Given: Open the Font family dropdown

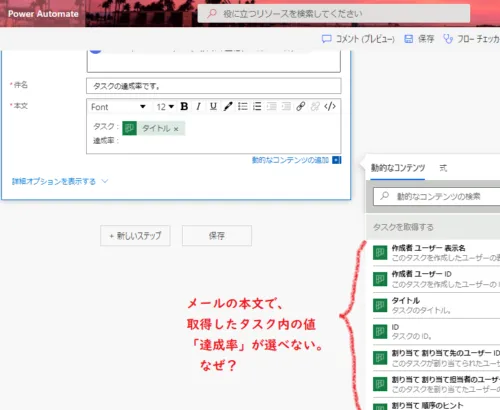Looking at the screenshot, I should click(x=118, y=107).
